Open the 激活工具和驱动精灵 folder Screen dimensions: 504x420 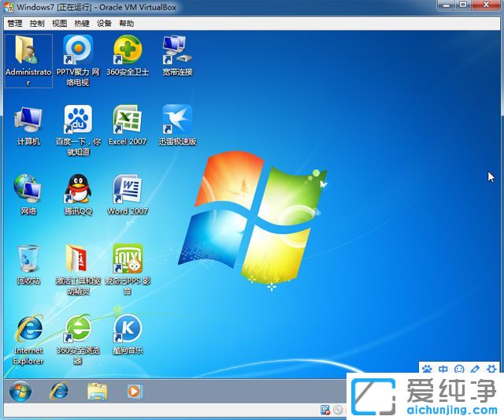tap(78, 269)
